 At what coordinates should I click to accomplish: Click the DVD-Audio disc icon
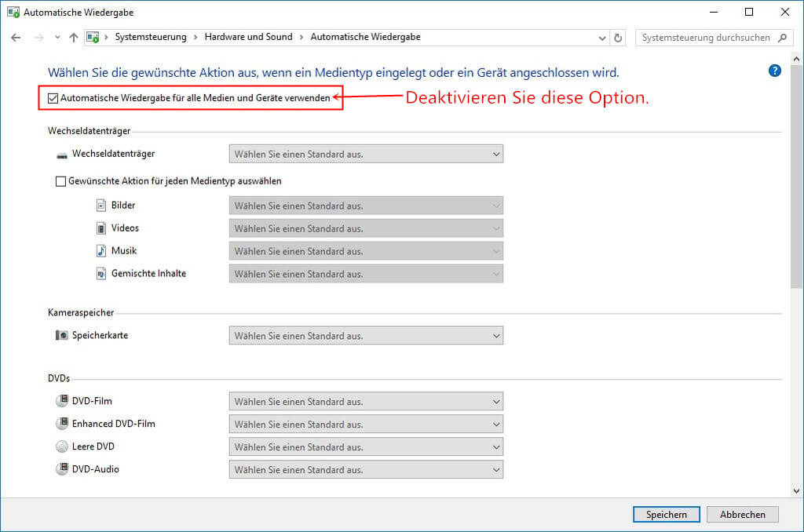click(62, 469)
